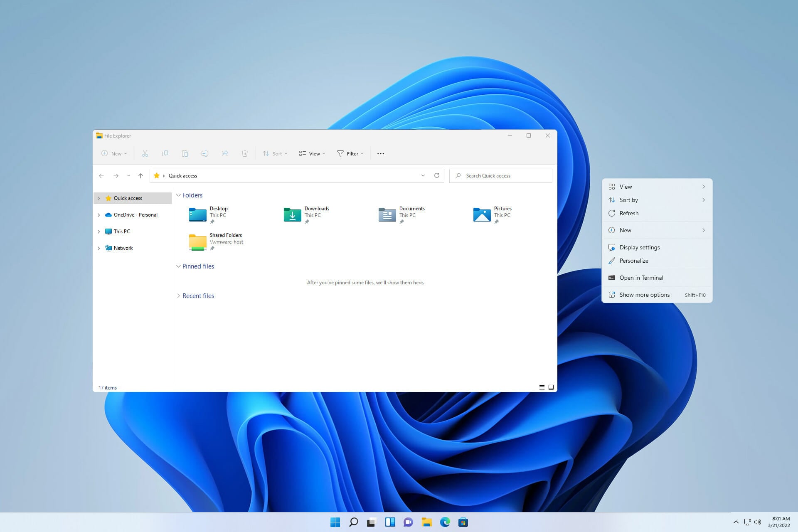Click the Share icon in the toolbar
Image resolution: width=798 pixels, height=532 pixels.
[225, 153]
